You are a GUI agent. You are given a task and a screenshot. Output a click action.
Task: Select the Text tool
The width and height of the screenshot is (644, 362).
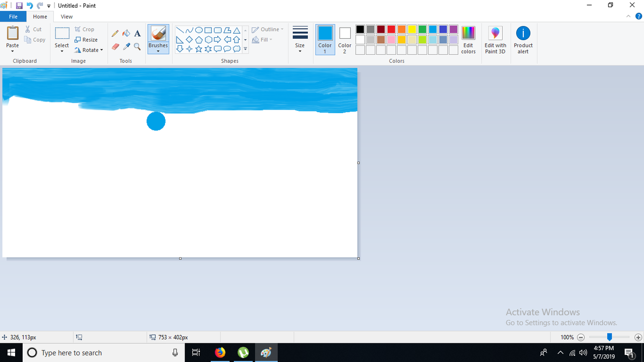coord(137,33)
